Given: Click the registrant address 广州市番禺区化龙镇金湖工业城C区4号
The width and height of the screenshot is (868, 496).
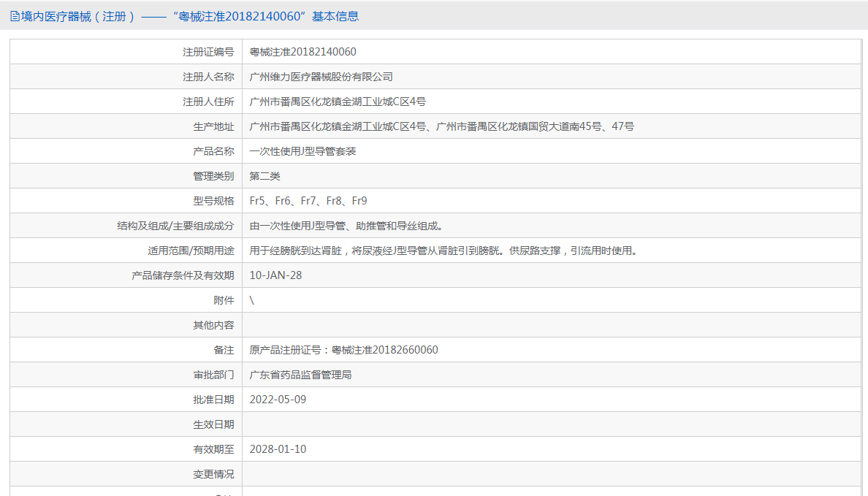Looking at the screenshot, I should (338, 102).
